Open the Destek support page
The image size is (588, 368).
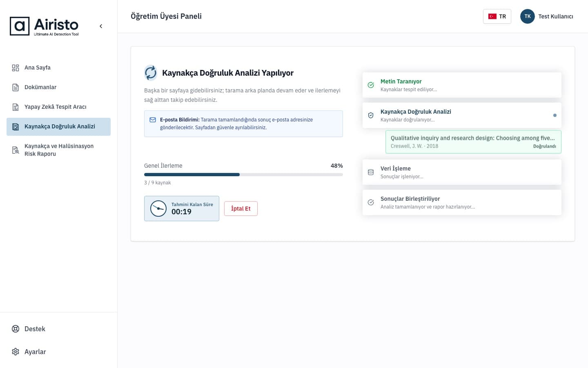coord(58,329)
